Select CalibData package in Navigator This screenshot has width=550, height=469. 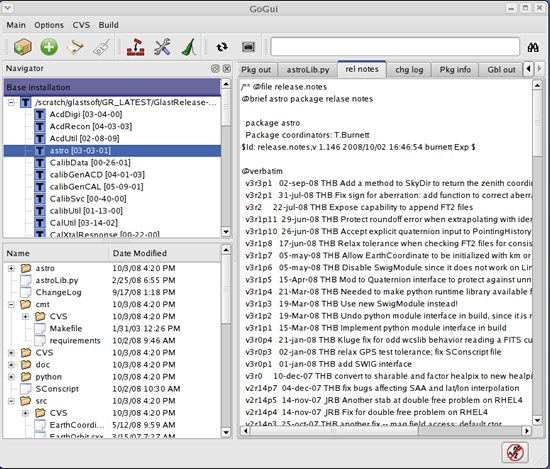pos(89,163)
